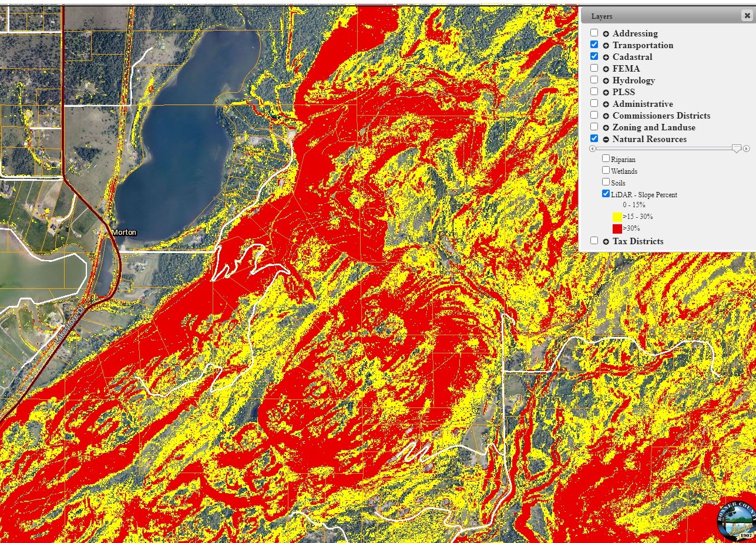The height and width of the screenshot is (543, 756).
Task: Click the Morton place label on map
Action: 124,232
